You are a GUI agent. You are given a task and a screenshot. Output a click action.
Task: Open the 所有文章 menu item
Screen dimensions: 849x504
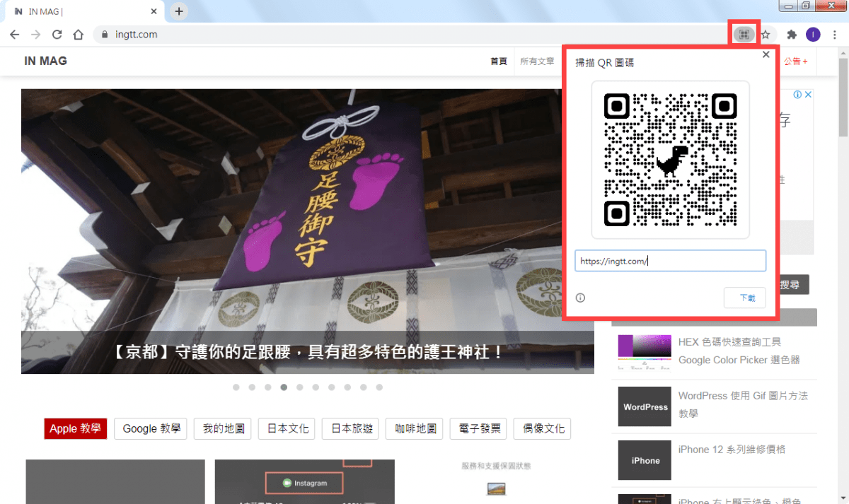[537, 61]
